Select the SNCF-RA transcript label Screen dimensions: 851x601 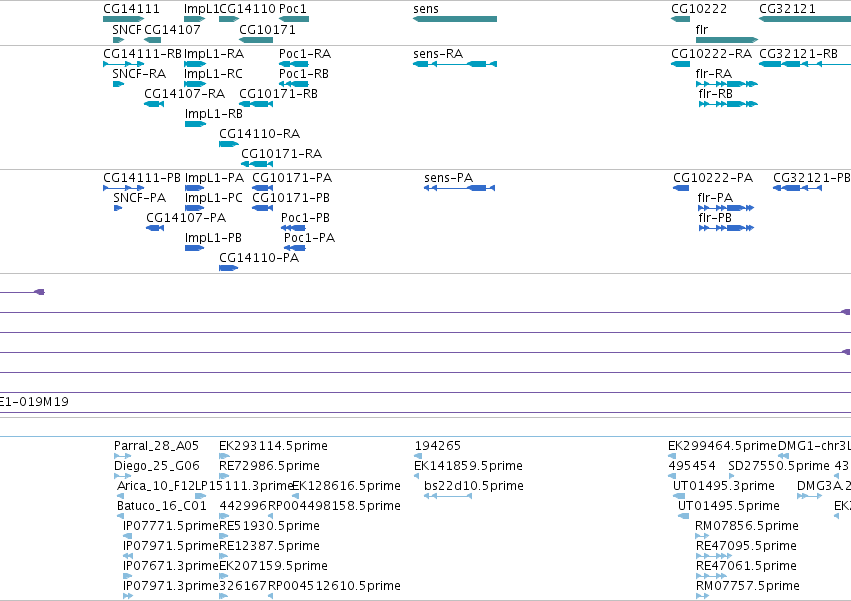pyautogui.click(x=139, y=74)
